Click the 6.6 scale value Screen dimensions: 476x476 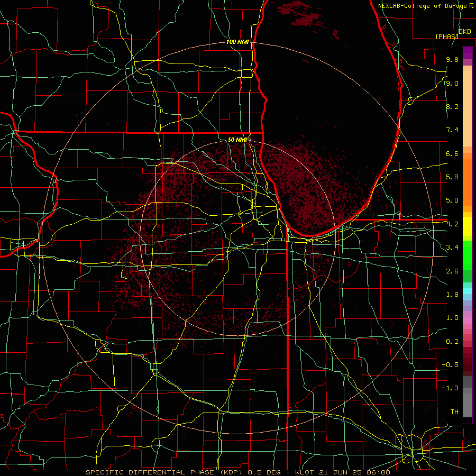452,153
